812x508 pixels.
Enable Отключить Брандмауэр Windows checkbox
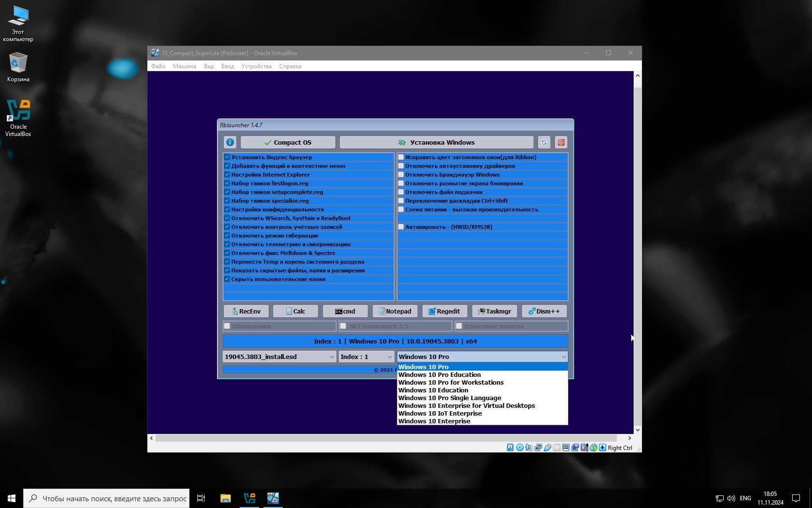(x=401, y=175)
